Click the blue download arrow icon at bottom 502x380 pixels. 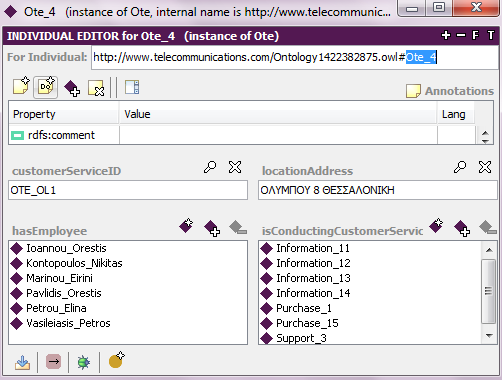[22, 362]
